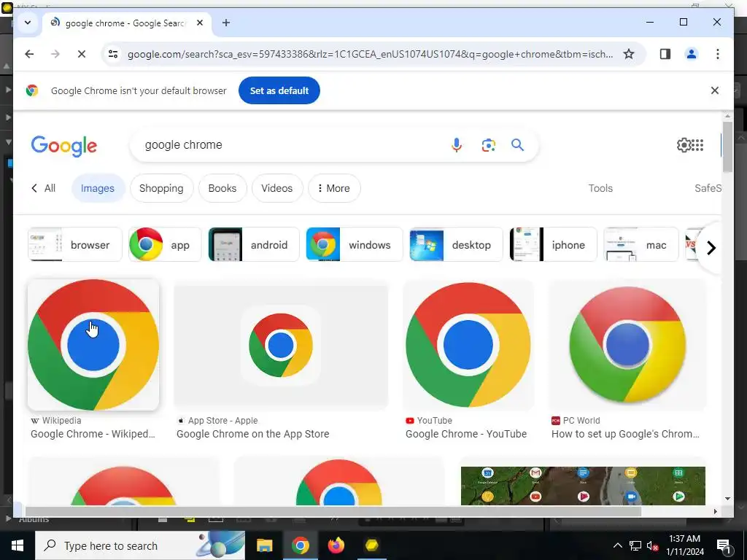Screen dimensions: 747x560
Task: Open the Tools options
Action: 600,188
